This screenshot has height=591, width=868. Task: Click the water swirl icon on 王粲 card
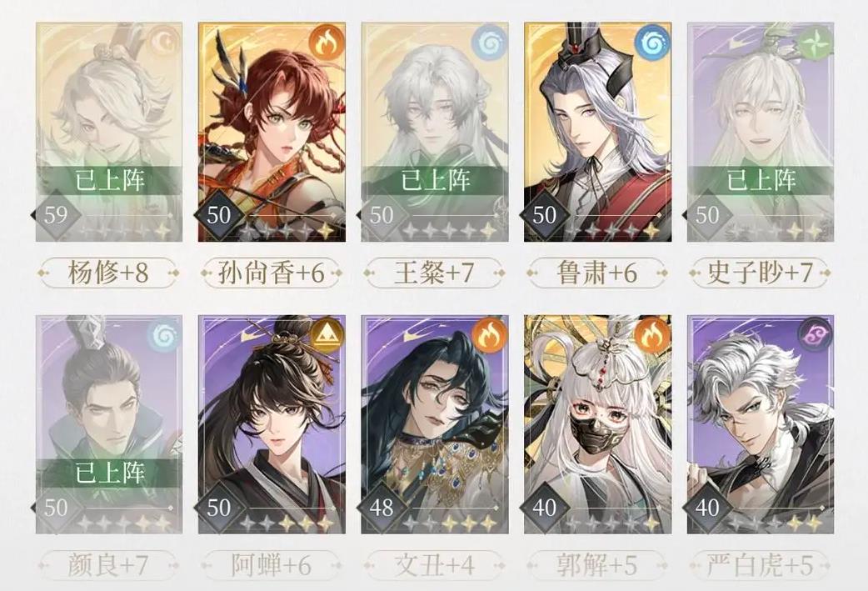coord(487,43)
